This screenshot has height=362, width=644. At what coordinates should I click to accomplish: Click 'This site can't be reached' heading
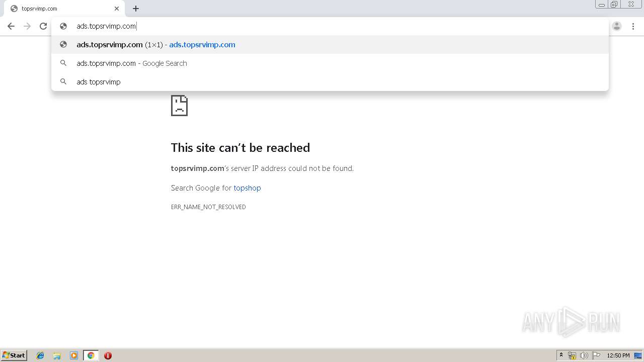(x=240, y=148)
